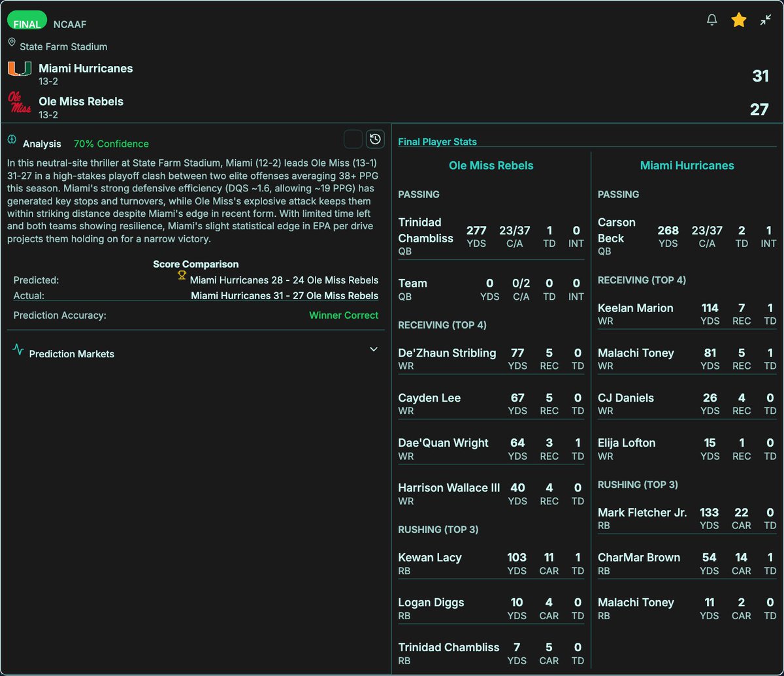Click Kewan Lacy player name
784x676 pixels.
(430, 558)
